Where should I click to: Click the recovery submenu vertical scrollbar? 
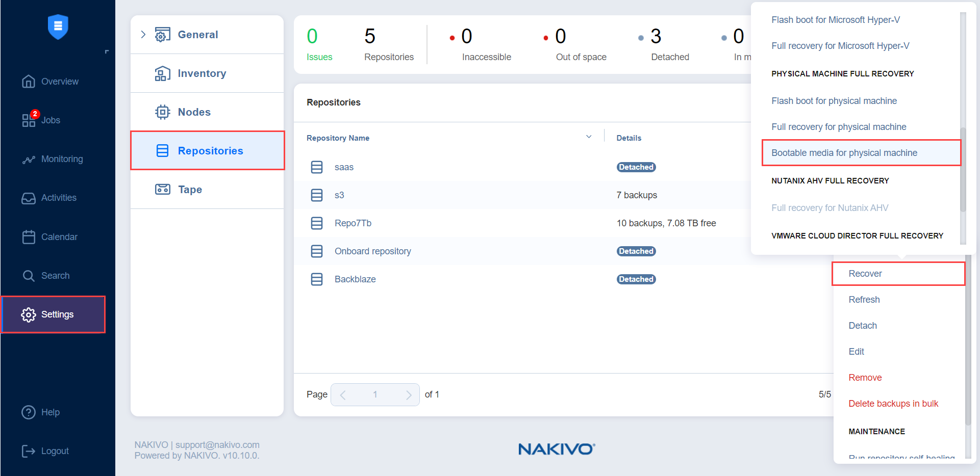(x=963, y=169)
